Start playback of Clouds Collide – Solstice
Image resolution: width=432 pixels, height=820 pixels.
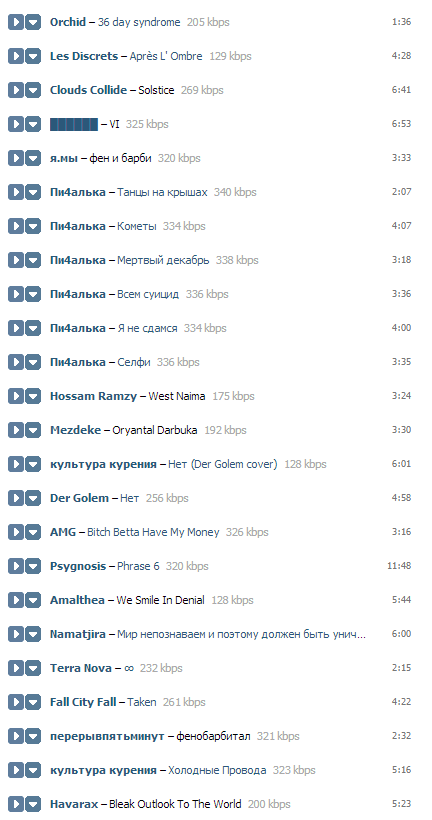16,90
